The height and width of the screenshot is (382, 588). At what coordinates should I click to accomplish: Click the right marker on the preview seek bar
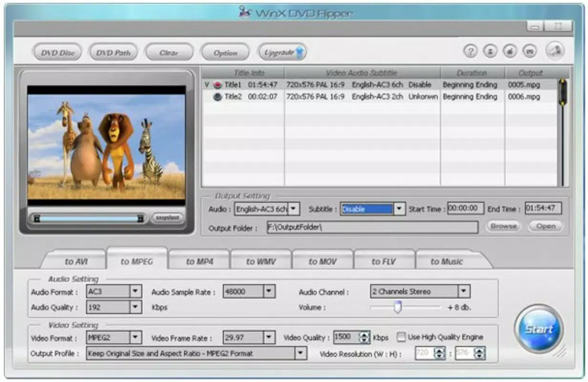tap(140, 218)
